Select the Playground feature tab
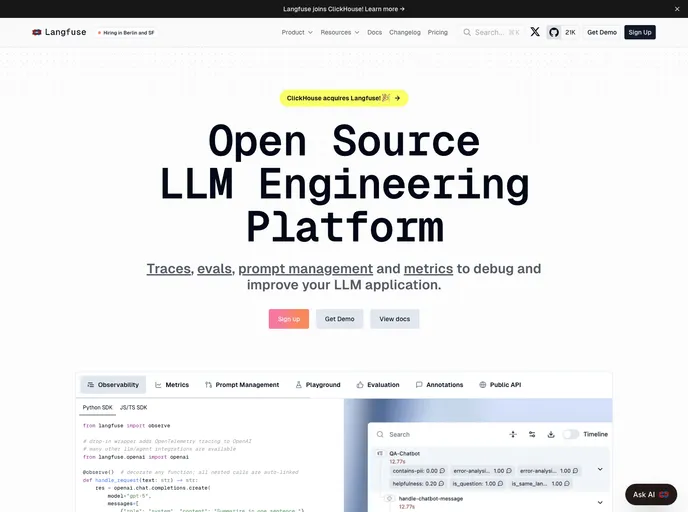Screen dimensions: 688x512 [318, 385]
